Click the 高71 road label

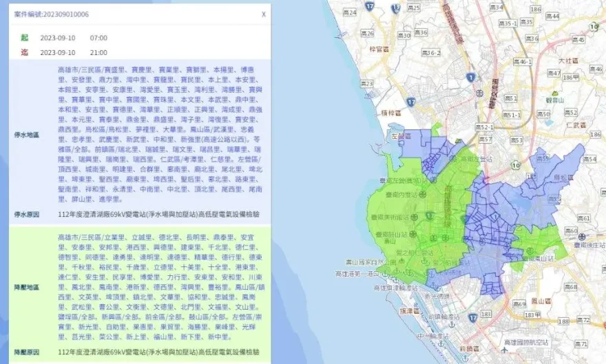pos(581,343)
